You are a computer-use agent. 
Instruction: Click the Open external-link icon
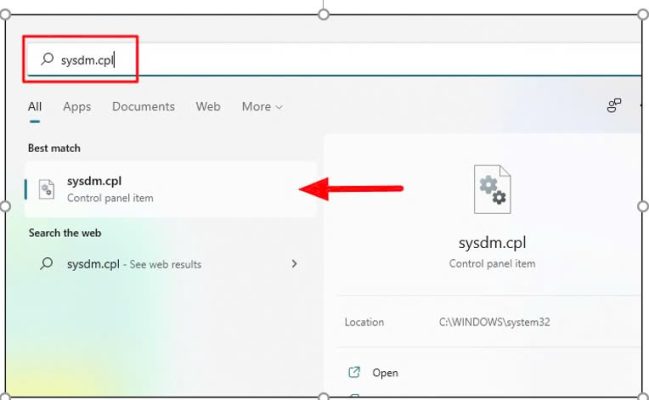[354, 372]
